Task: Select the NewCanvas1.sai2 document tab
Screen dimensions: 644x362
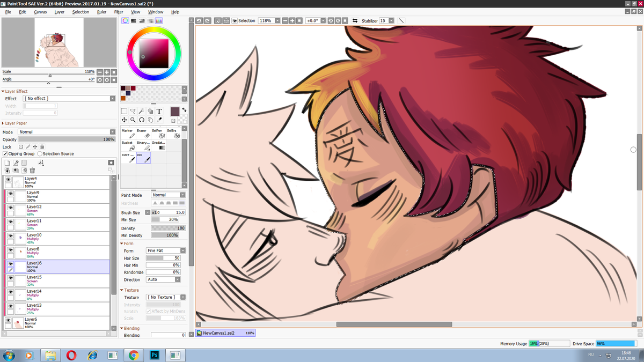Action: tap(225, 333)
